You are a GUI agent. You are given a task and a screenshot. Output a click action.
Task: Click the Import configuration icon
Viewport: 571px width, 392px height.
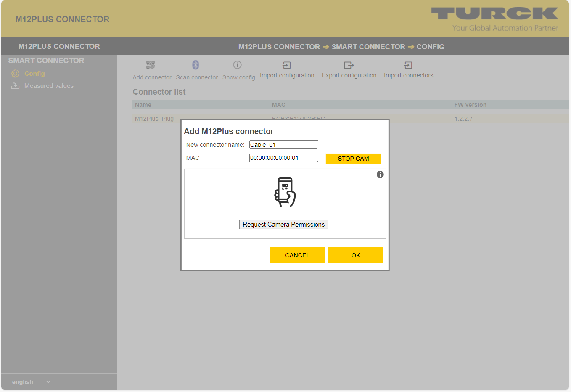(286, 65)
